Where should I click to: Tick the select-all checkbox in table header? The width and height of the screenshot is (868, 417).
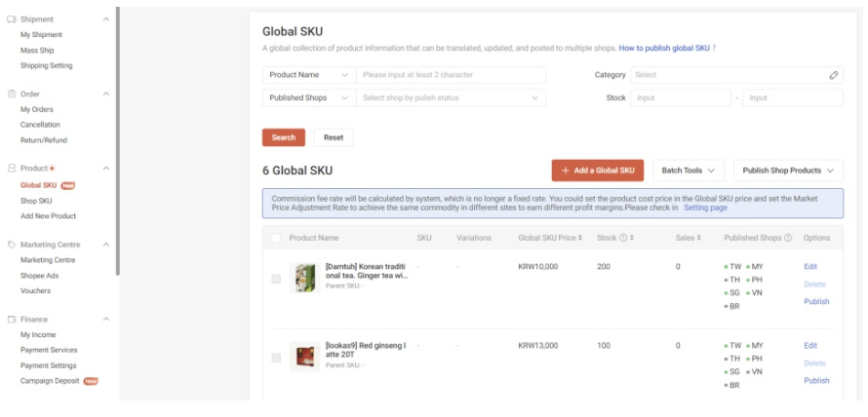276,238
